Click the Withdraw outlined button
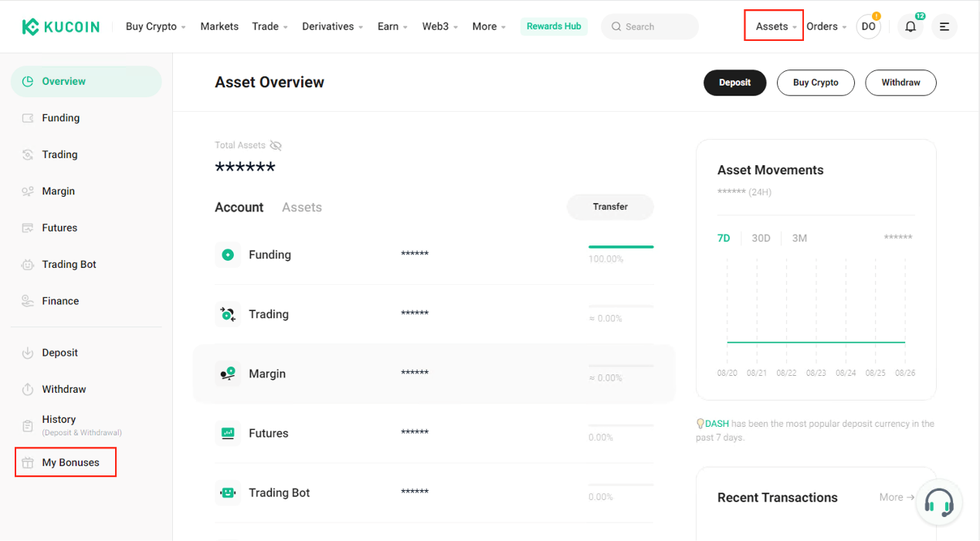The width and height of the screenshot is (980, 541). coord(900,83)
